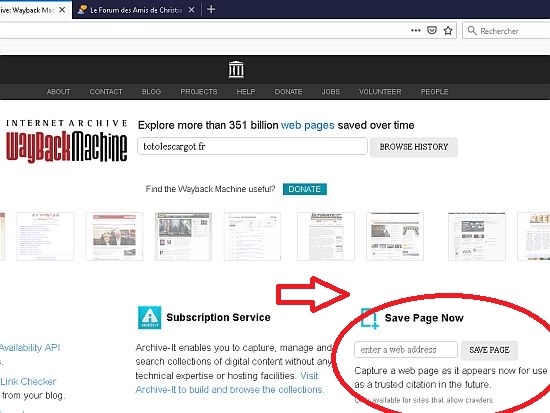This screenshot has width=550, height=413.
Task: Open the mostly white list page thumbnail
Action: click(x=252, y=236)
